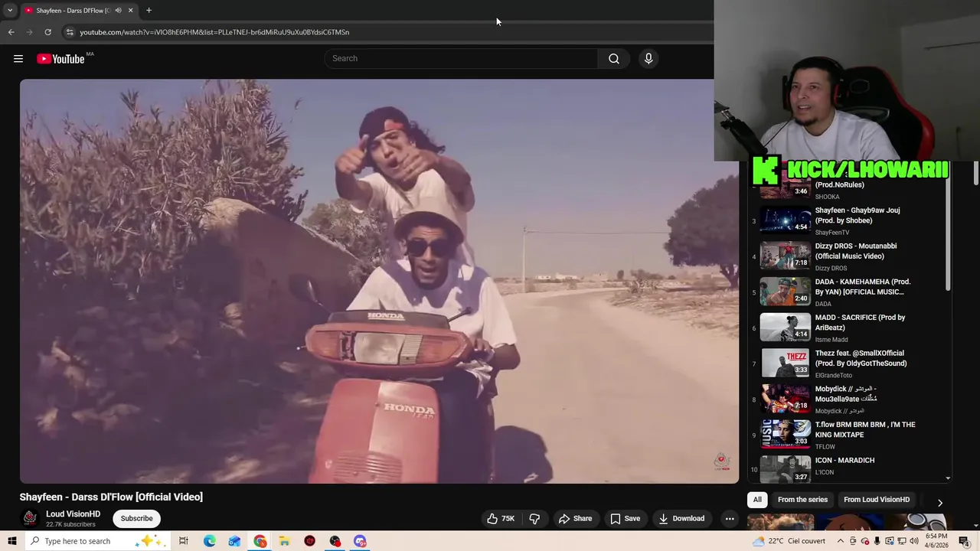Download the video
Viewport: 980px width, 551px height.
coord(681,518)
